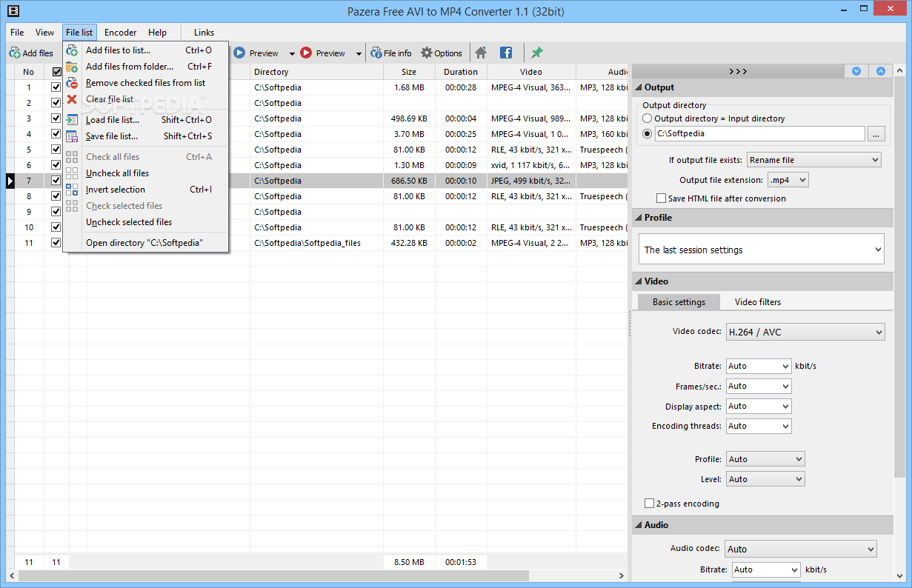
Task: Uncheck the checkbox in row 11
Action: coord(56,243)
